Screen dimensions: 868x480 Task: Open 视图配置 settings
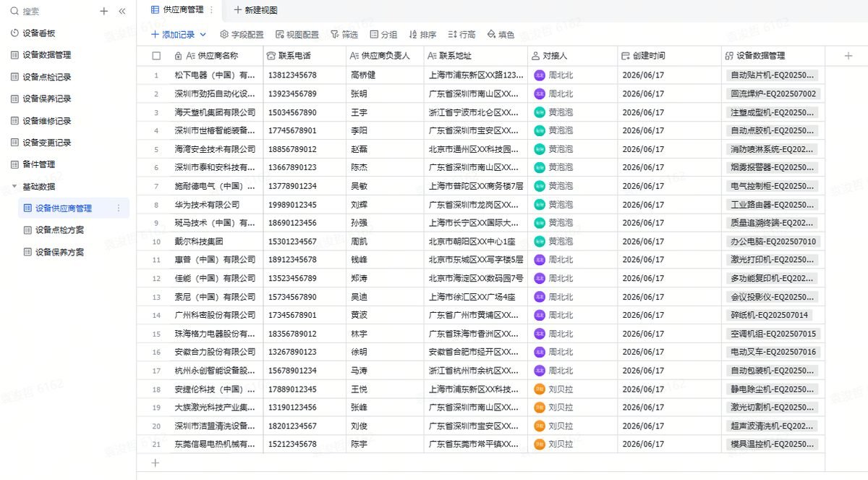(297, 34)
